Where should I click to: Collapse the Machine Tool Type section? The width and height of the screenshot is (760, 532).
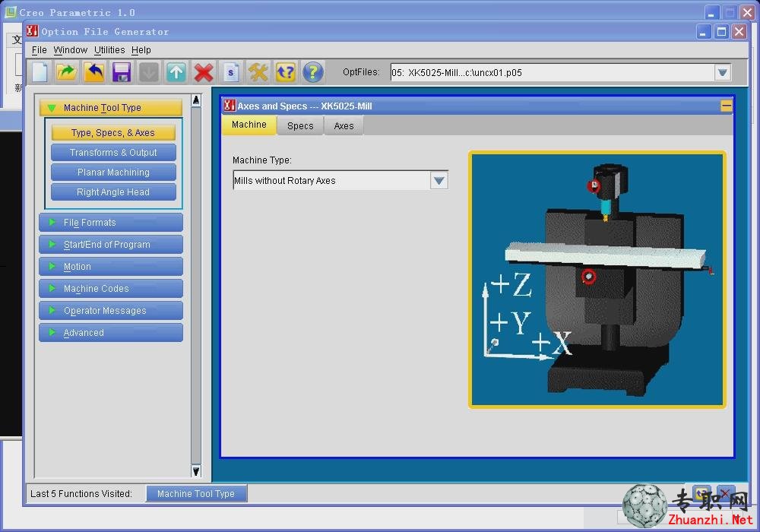[111, 108]
